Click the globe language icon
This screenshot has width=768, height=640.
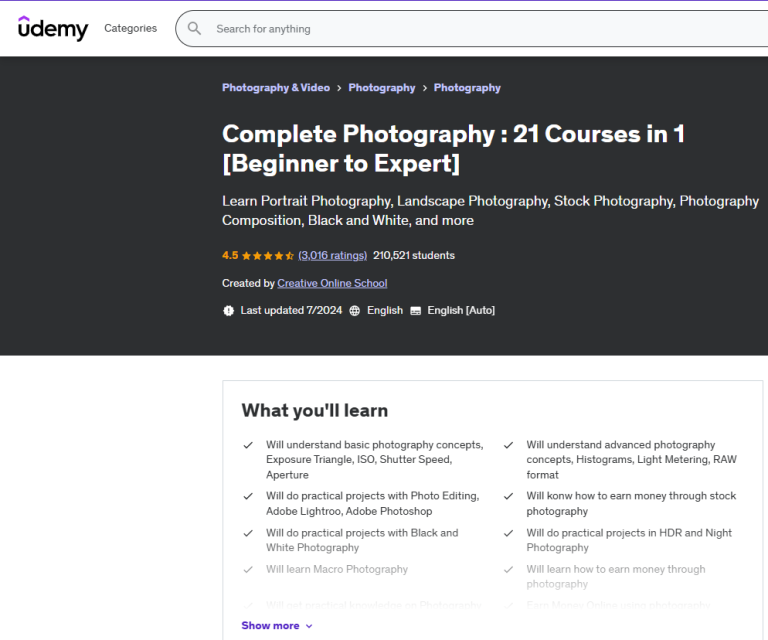click(x=354, y=311)
